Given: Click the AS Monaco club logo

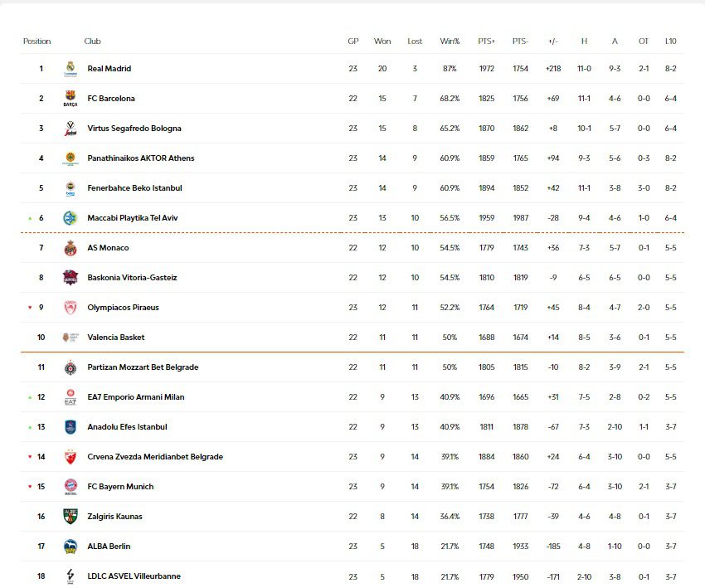Looking at the screenshot, I should pos(70,248).
